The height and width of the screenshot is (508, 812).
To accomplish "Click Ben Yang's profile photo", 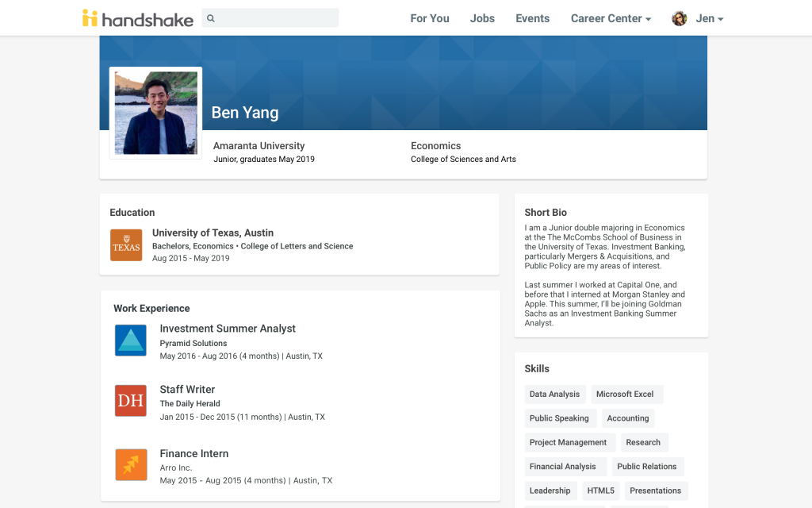I will (x=155, y=113).
